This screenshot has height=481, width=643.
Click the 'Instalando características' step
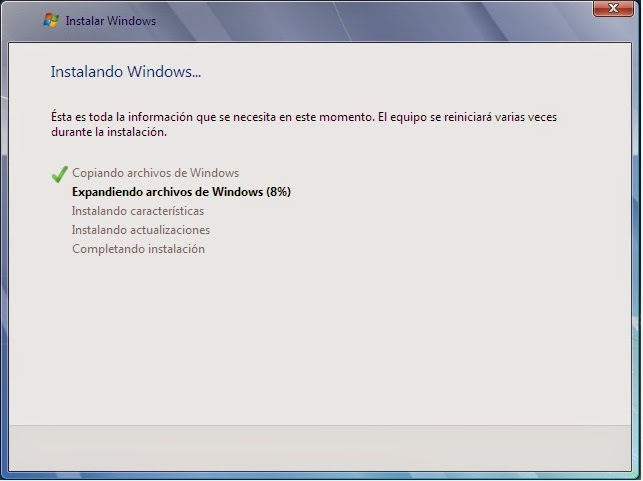138,211
